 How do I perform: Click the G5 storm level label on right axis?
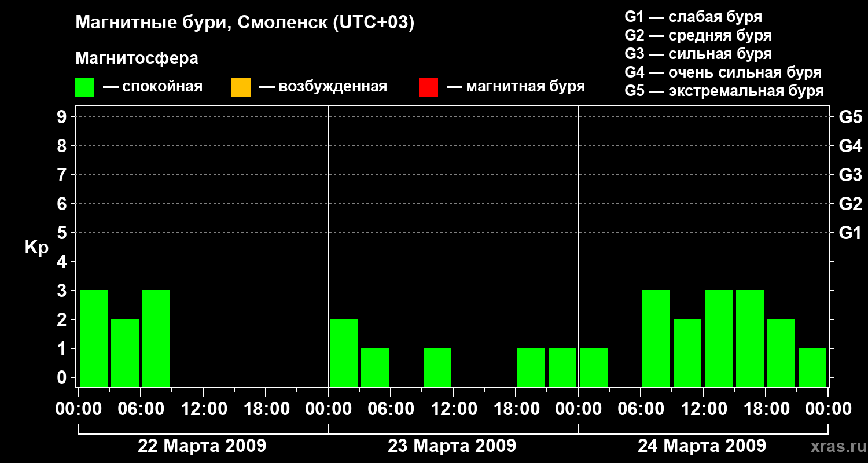coord(850,117)
